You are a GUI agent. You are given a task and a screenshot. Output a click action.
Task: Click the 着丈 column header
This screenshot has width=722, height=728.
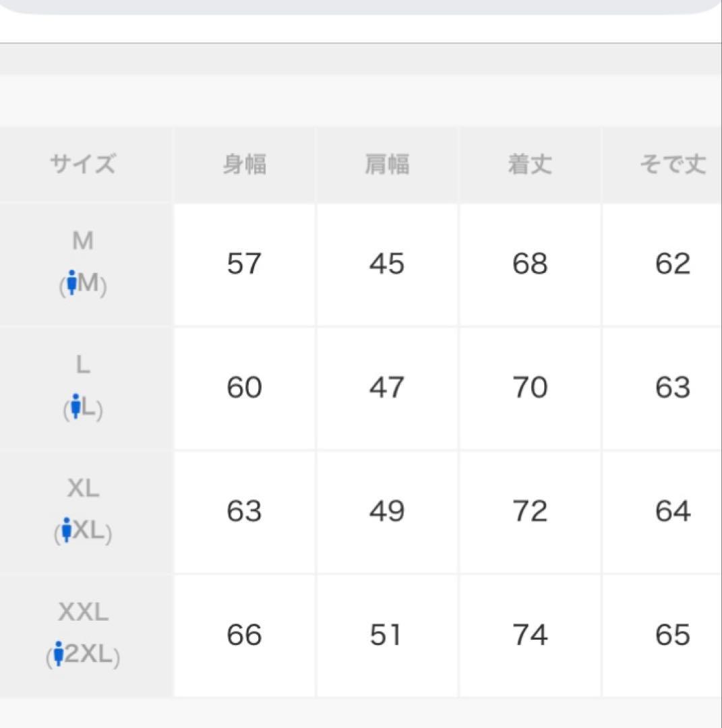(x=530, y=164)
